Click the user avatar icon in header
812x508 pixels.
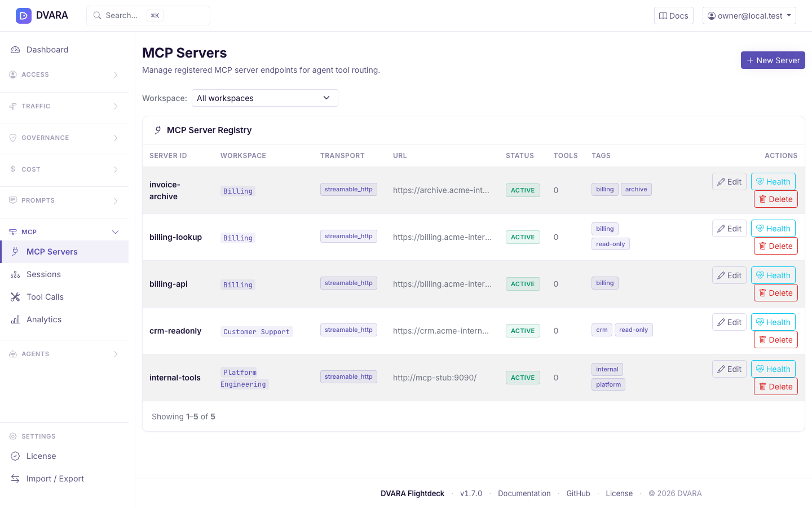(x=712, y=16)
